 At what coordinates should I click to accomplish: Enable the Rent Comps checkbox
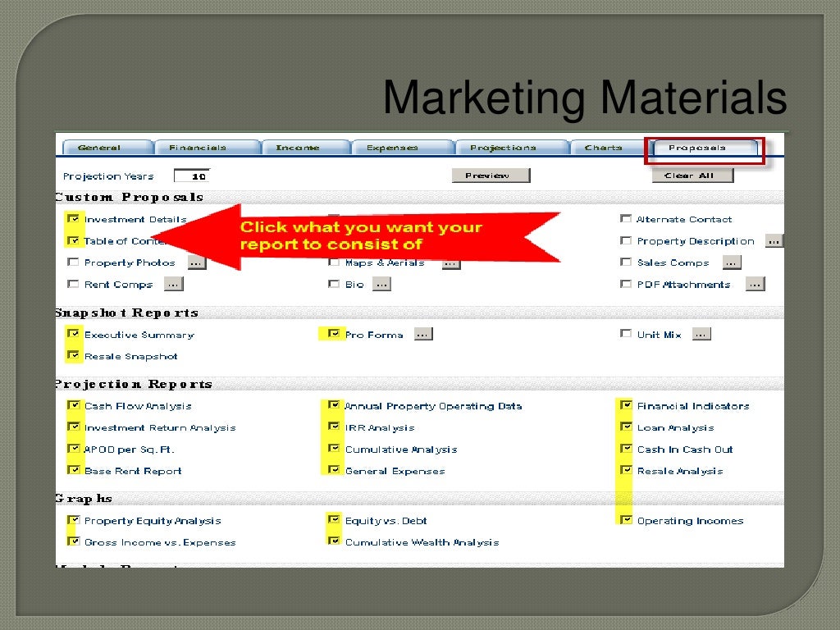(x=73, y=284)
